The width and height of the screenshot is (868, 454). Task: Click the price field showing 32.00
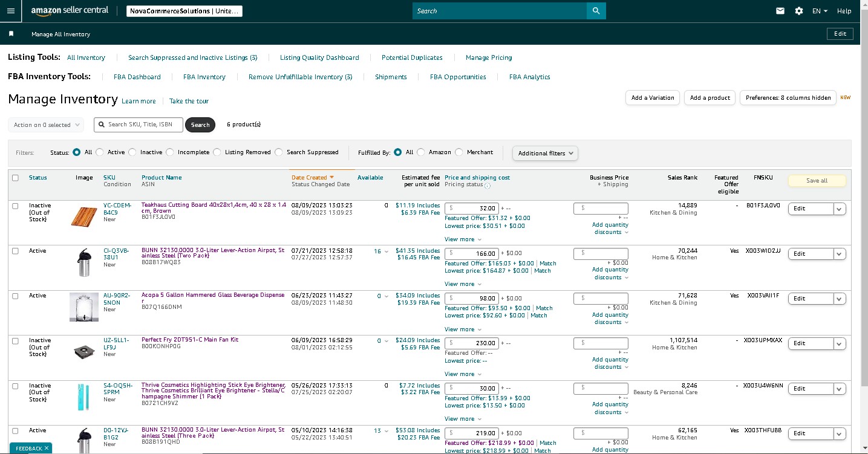pyautogui.click(x=472, y=208)
